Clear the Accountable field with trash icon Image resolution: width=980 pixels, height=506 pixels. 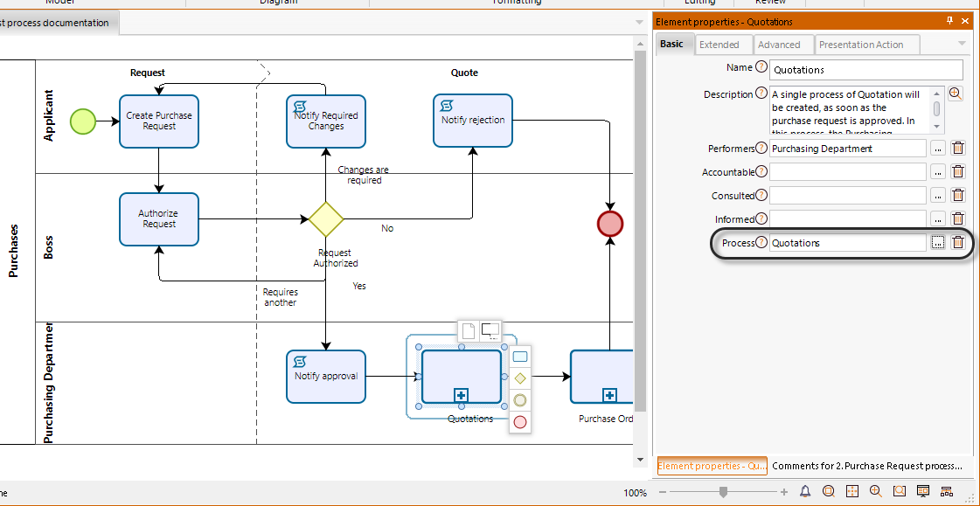pyautogui.click(x=957, y=172)
